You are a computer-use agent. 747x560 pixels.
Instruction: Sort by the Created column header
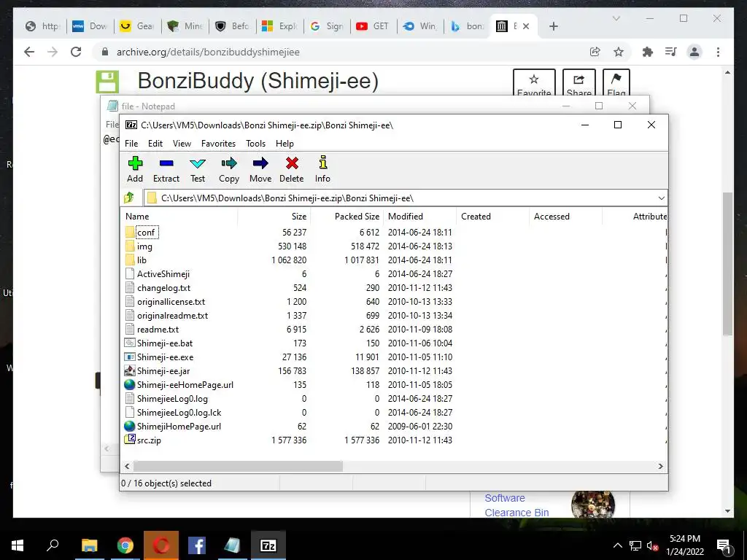[x=492, y=216]
